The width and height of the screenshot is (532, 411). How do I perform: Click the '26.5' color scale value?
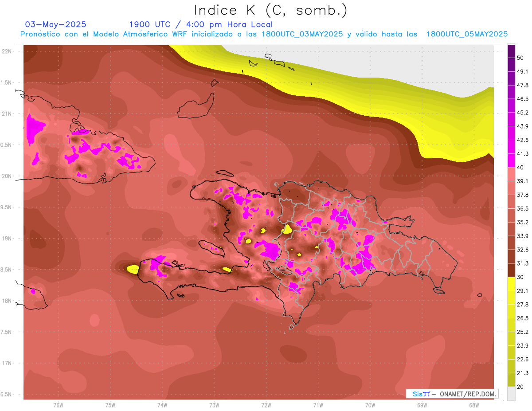pyautogui.click(x=523, y=318)
